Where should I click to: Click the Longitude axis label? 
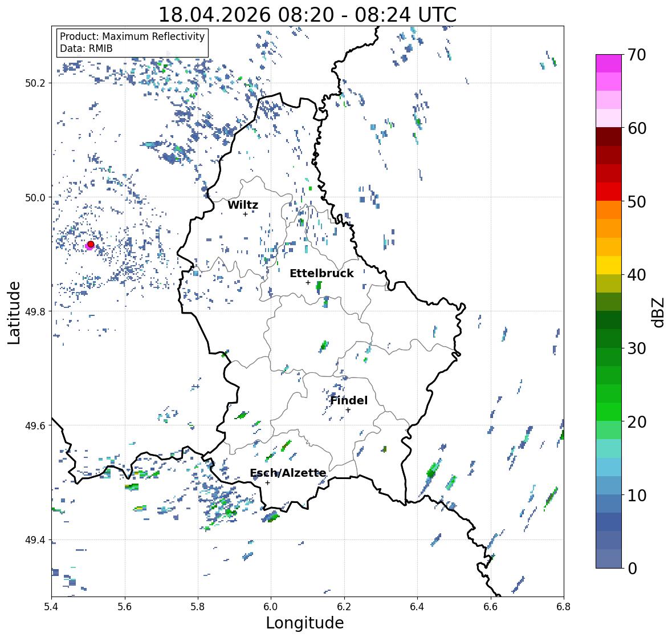[x=305, y=623]
